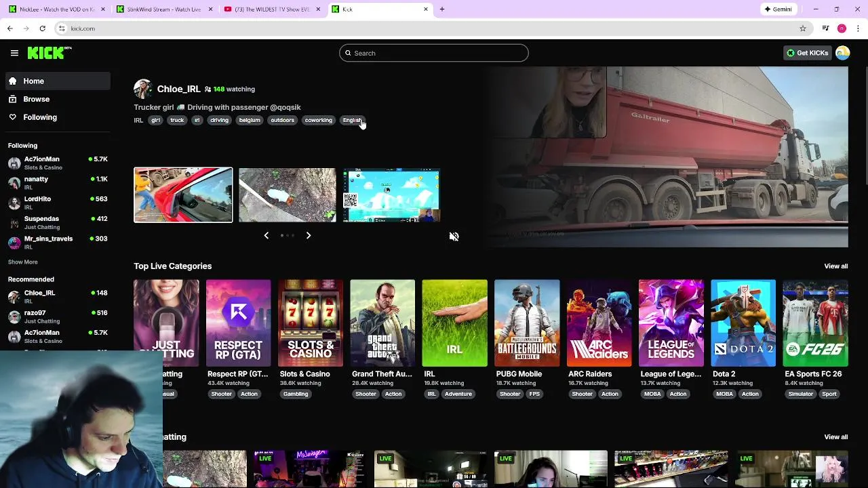The image size is (868, 488).
Task: Open Ac7ionMan in Following list
Action: (58, 163)
